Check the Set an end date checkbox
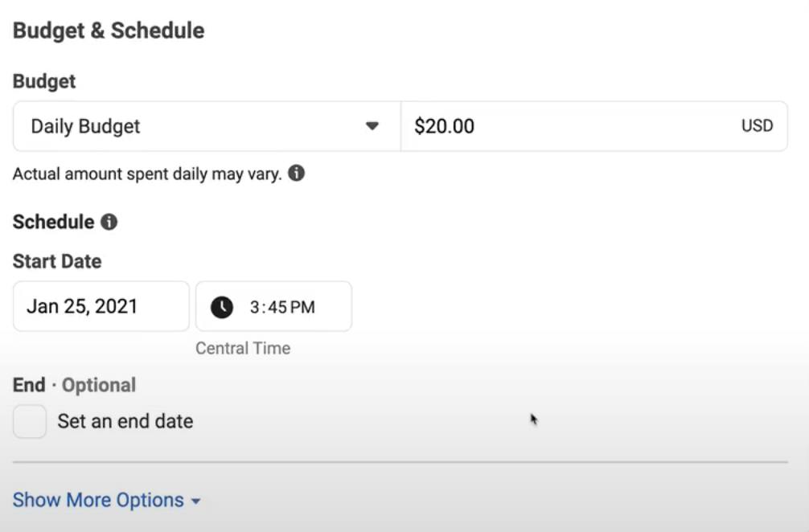809x532 pixels. coord(29,421)
